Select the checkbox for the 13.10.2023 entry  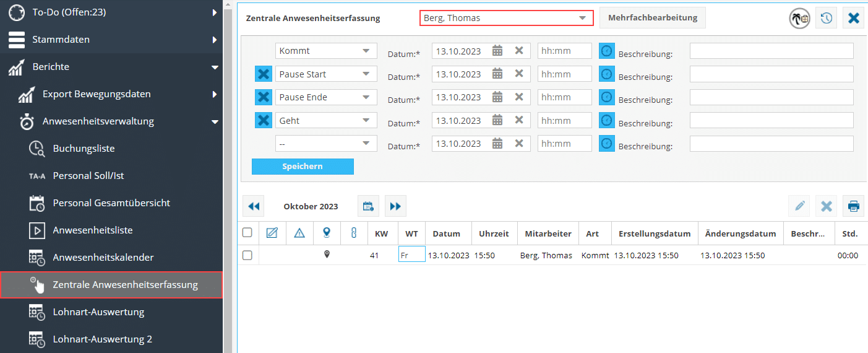click(247, 255)
